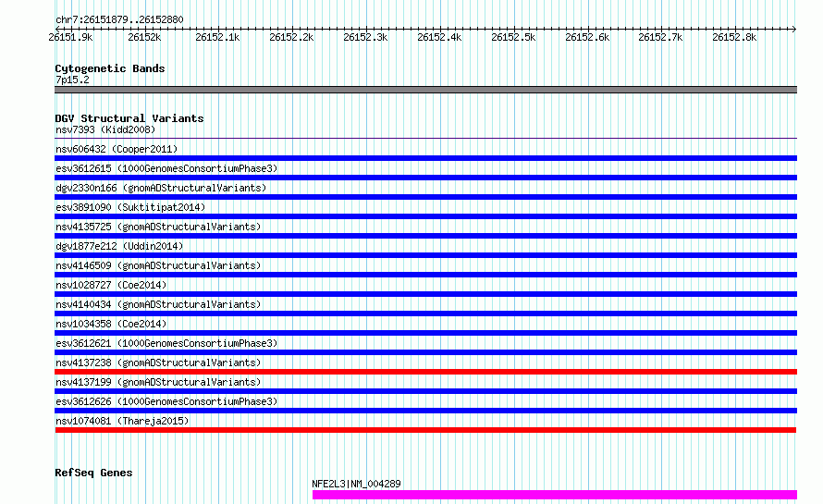823x504 pixels.
Task: Open esv3612615 (1000GenomesConsortiumPhase3) label
Action: tap(166, 168)
